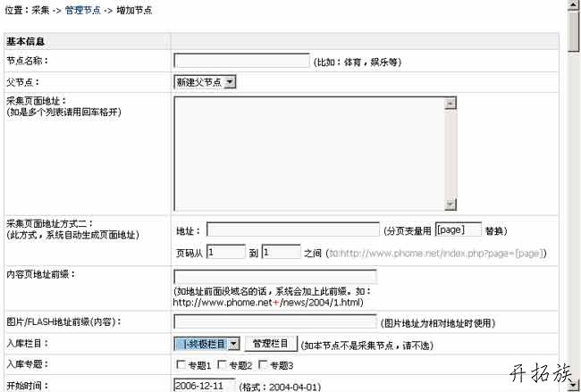This screenshot has height=392, width=581.
Task: Click the 采集页面地址方式二 label
Action: click(50, 223)
